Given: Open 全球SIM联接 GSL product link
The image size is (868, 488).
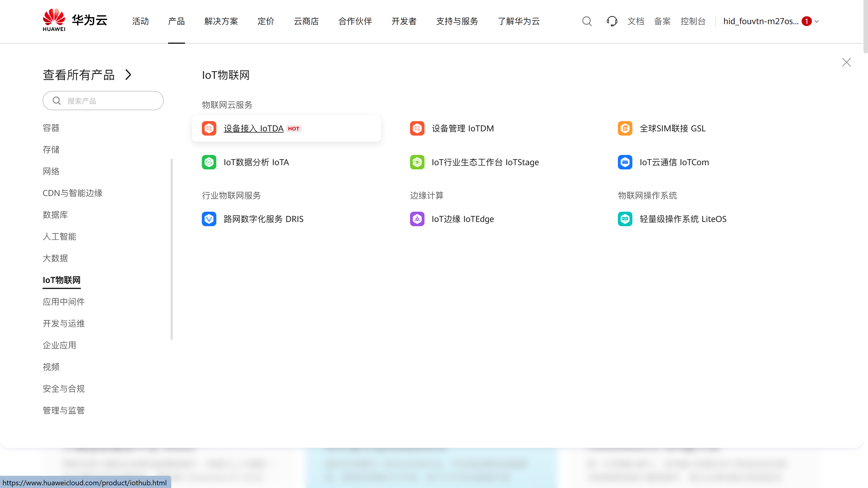Looking at the screenshot, I should point(672,128).
